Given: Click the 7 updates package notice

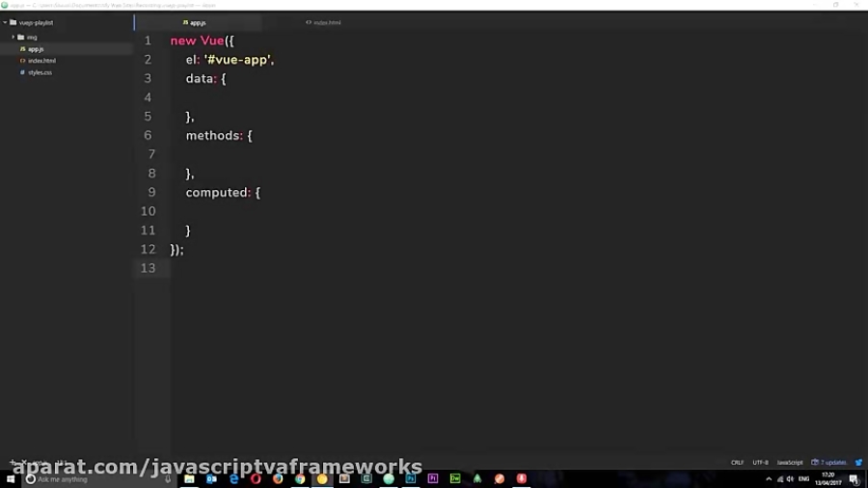Looking at the screenshot, I should tap(829, 463).
